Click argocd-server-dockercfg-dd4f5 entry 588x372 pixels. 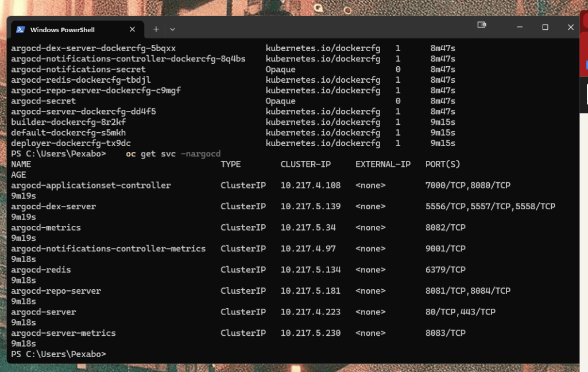click(83, 112)
